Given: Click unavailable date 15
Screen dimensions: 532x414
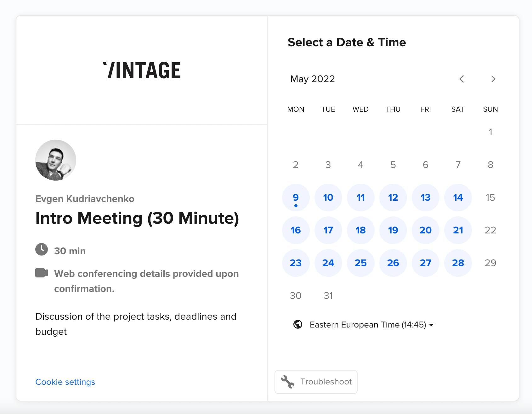Looking at the screenshot, I should [x=490, y=198].
